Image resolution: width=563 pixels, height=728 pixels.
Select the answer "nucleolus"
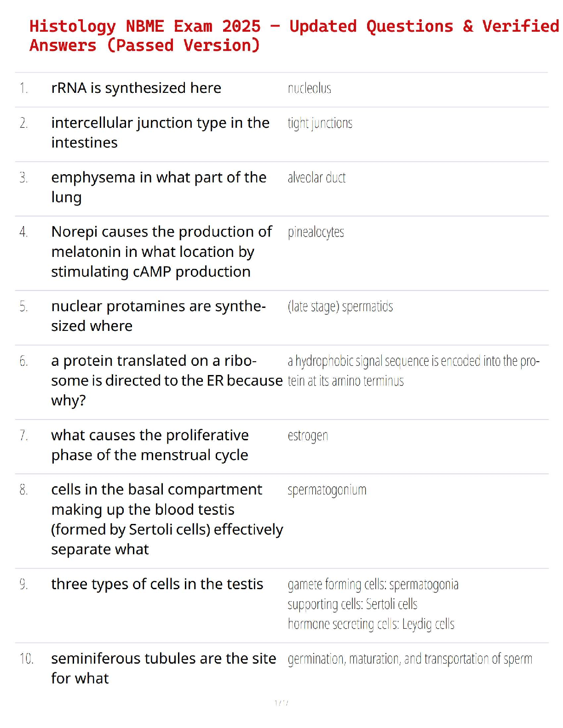(309, 88)
